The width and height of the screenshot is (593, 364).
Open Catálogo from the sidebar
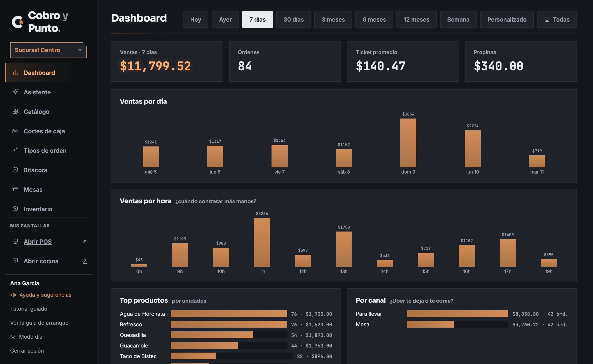point(48,112)
